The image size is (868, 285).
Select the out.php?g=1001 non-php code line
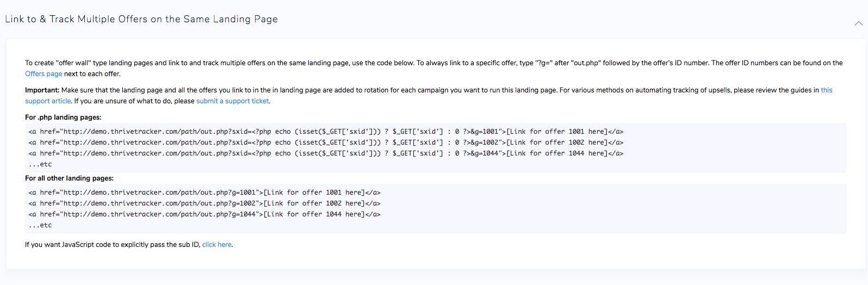click(204, 193)
